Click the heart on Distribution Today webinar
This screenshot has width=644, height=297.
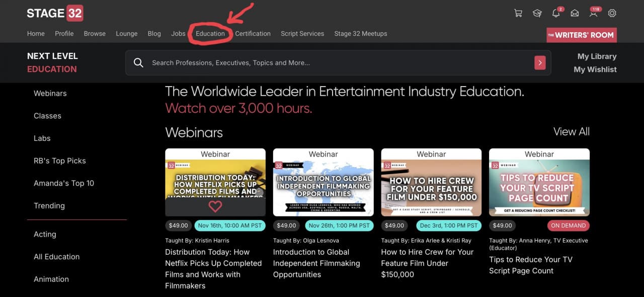pyautogui.click(x=215, y=206)
